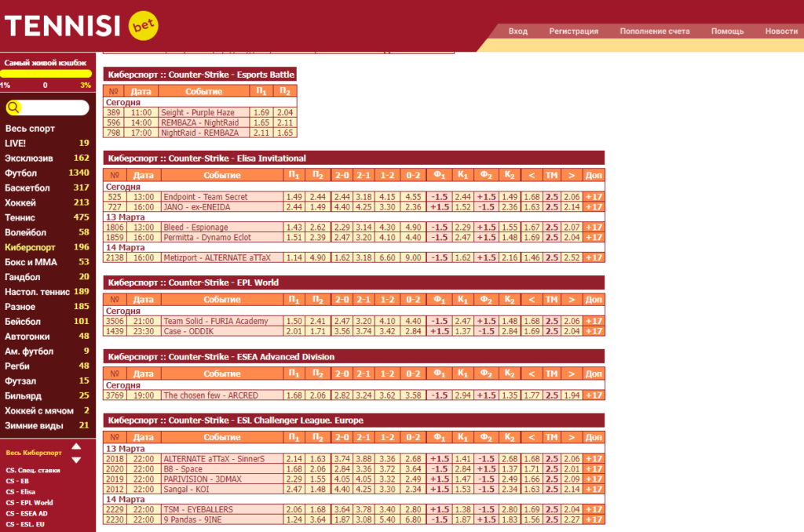Expand +17 extras for JANO - ex-ENEIDA
This screenshot has height=532, width=804.
(x=594, y=207)
